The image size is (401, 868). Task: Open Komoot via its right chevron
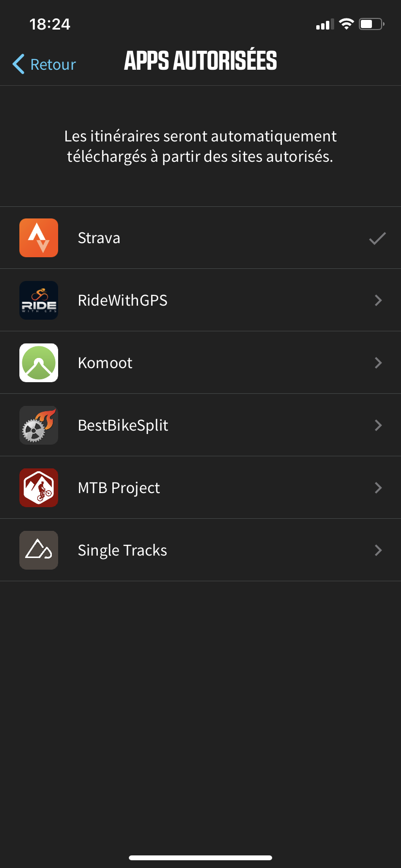(x=378, y=363)
